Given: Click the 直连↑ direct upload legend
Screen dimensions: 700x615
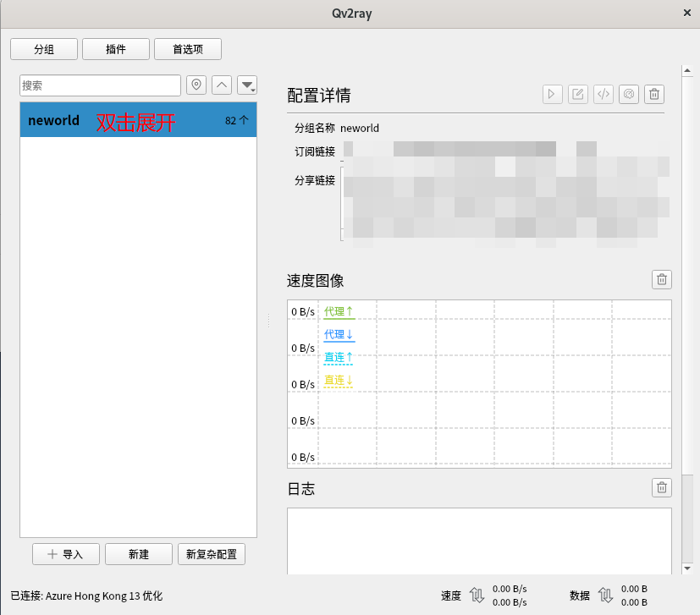Looking at the screenshot, I should pos(339,358).
